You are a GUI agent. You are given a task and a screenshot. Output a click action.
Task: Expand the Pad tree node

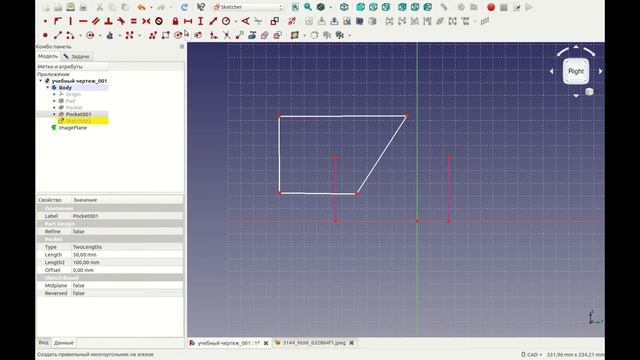[54, 101]
